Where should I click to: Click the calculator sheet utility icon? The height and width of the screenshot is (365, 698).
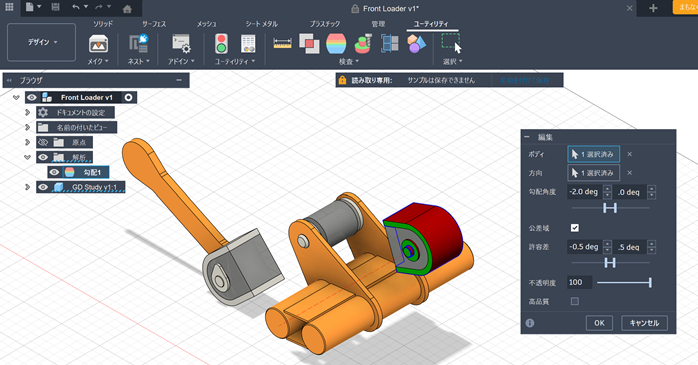(x=248, y=44)
